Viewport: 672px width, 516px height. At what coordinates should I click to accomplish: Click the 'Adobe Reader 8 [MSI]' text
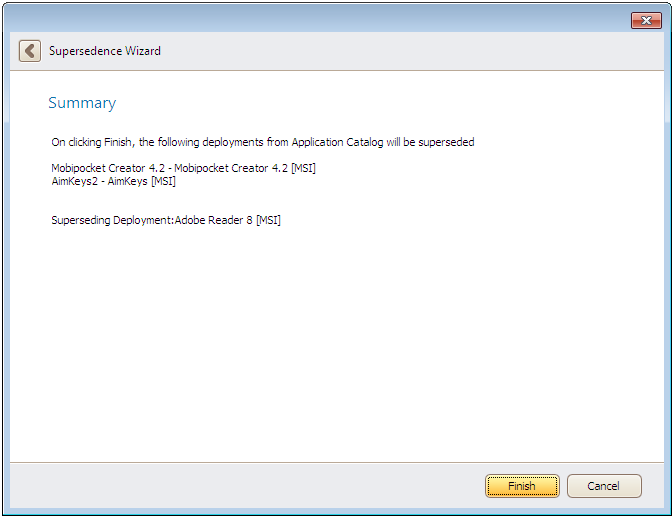[228, 220]
